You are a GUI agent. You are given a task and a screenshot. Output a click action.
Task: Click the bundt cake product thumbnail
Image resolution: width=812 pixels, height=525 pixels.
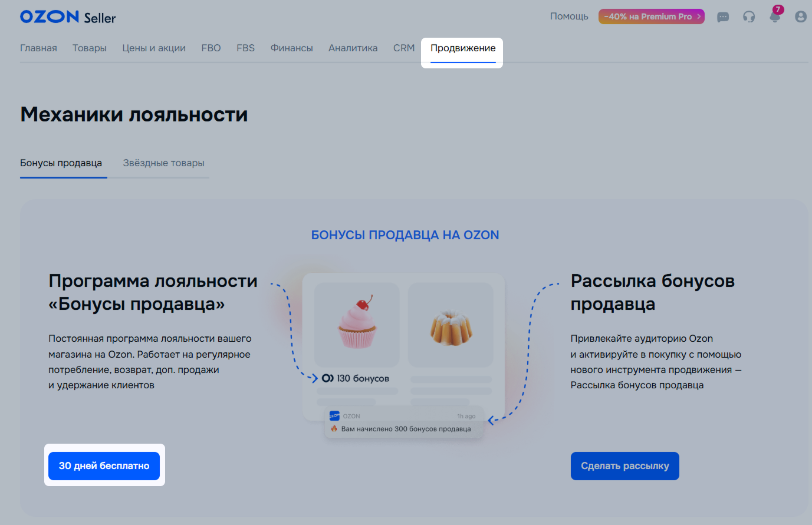coord(451,325)
